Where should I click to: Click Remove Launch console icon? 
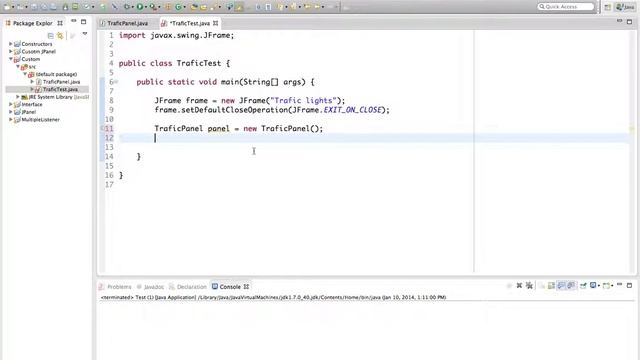[519, 285]
